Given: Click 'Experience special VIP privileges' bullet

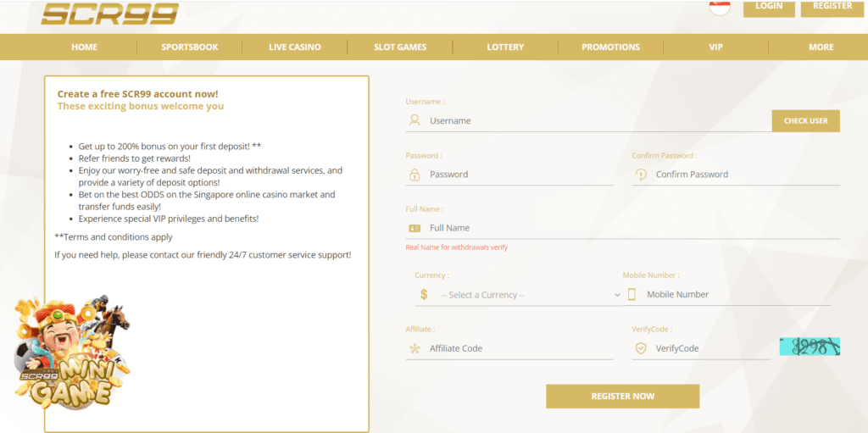Looking at the screenshot, I should 169,219.
